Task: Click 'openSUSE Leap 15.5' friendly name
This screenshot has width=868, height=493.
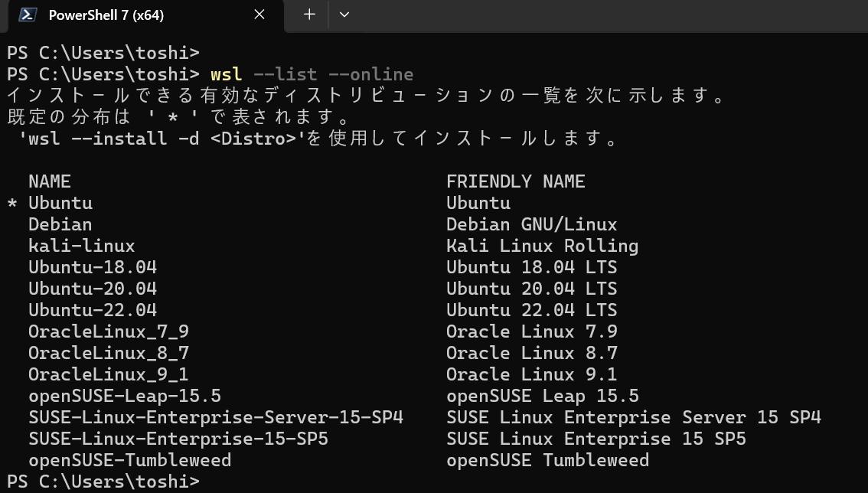Action: [x=543, y=396]
